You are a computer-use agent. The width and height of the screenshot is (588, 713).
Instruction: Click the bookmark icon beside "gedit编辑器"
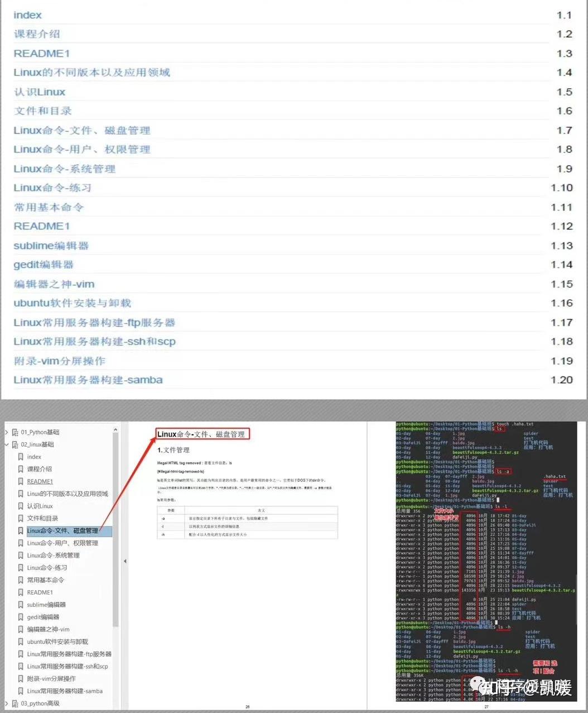click(x=21, y=616)
